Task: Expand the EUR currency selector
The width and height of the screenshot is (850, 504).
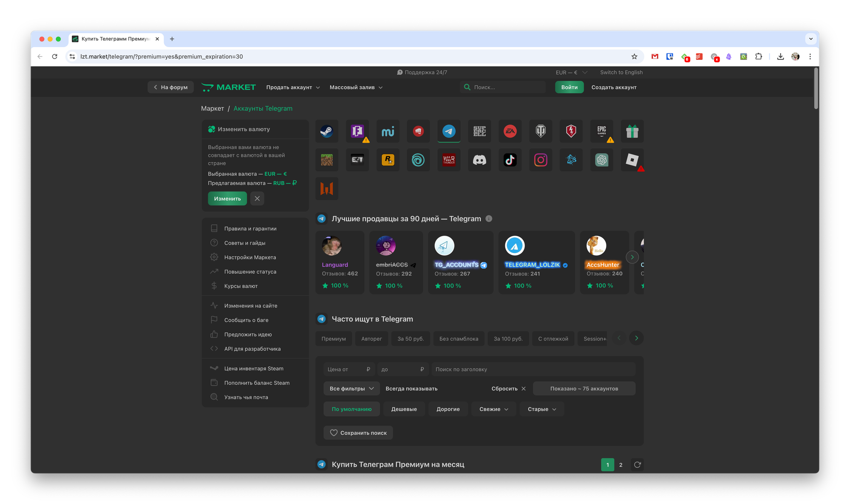Action: coord(571,72)
